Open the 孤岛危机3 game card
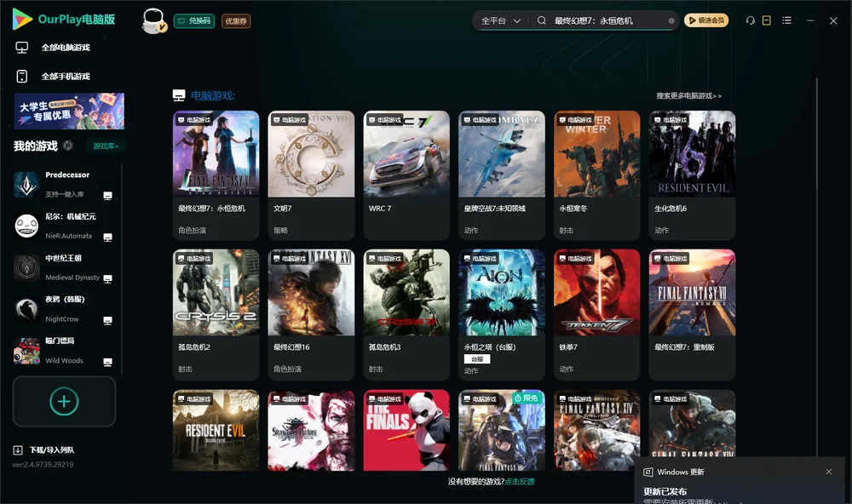The width and height of the screenshot is (852, 504). (406, 314)
